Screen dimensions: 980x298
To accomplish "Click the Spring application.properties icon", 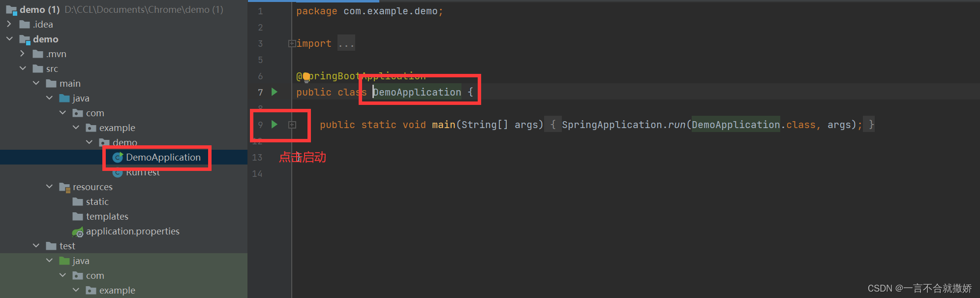I will click(78, 232).
